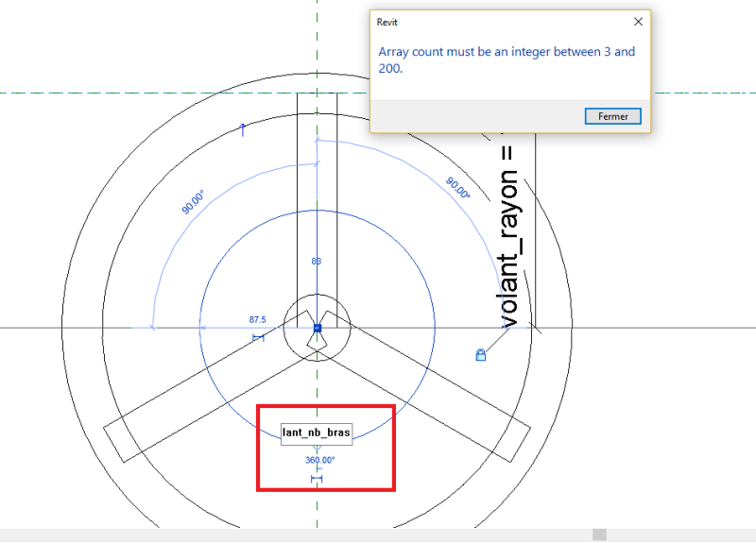
Task: Click the 87.5 radius dimension value
Action: [x=257, y=320]
